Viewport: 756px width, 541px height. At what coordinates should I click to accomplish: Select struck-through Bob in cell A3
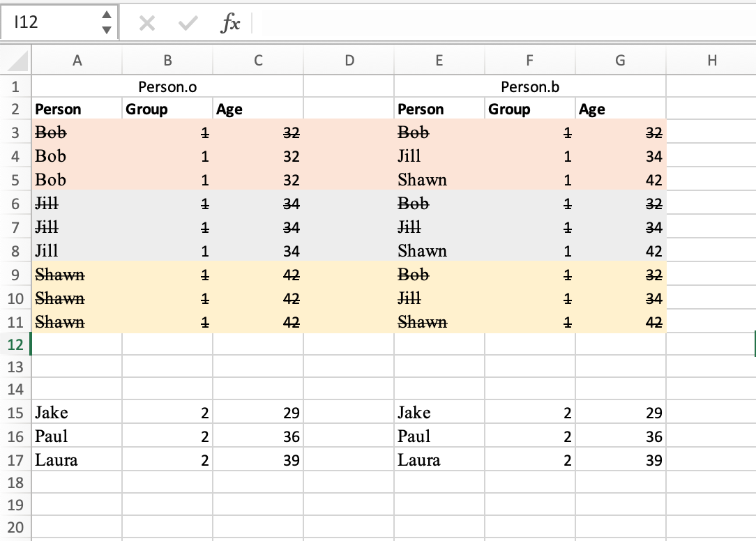click(77, 132)
